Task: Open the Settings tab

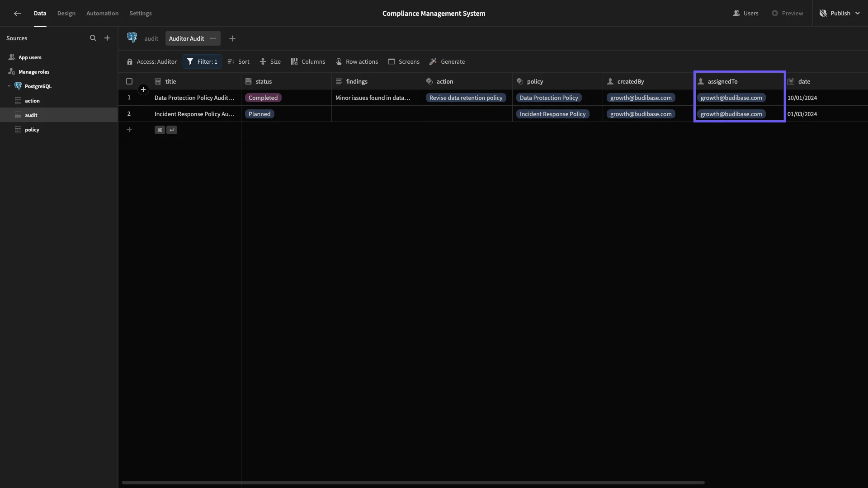Action: [x=140, y=14]
